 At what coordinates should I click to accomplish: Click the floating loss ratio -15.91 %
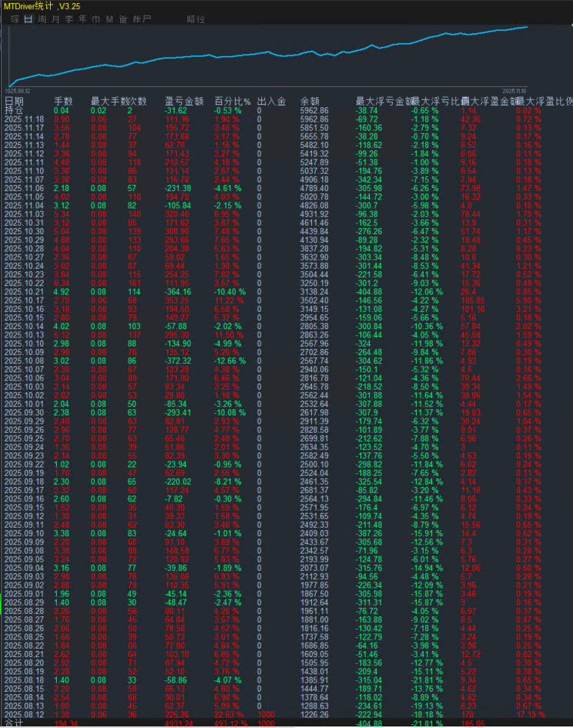(427, 533)
